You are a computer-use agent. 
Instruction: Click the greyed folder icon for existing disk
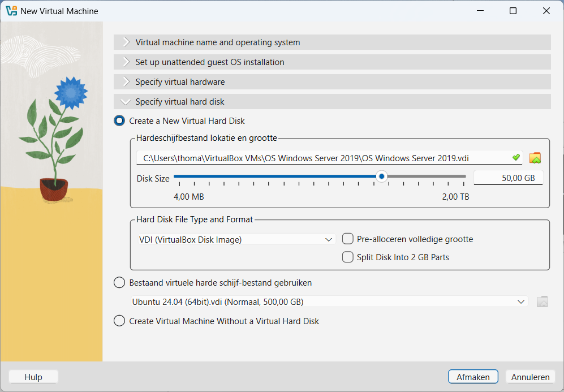click(x=542, y=301)
